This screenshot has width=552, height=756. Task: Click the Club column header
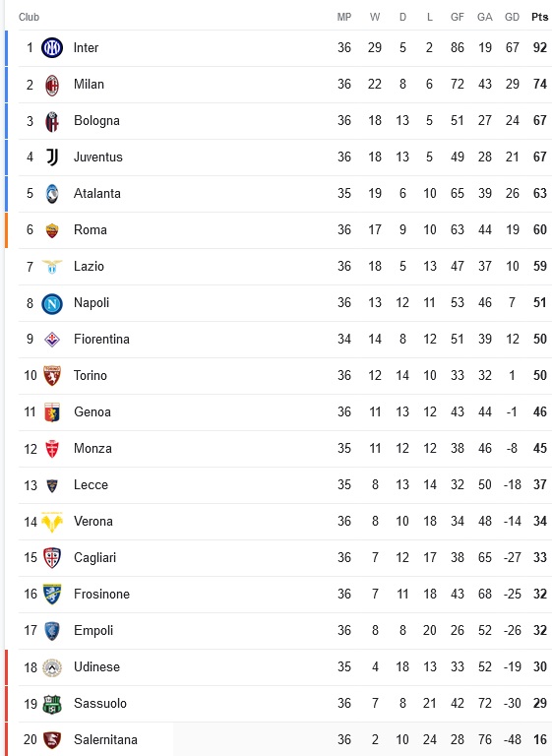29,17
